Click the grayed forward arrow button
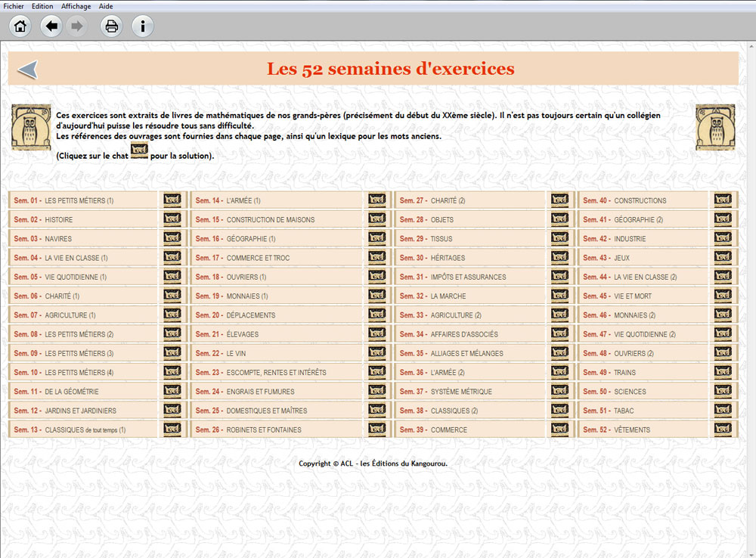Viewport: 756px width, 558px height. pyautogui.click(x=76, y=26)
